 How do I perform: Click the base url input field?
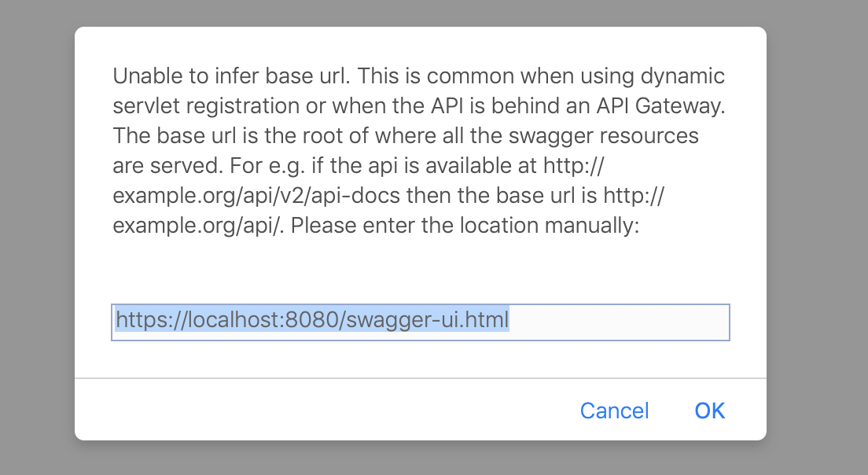(421, 322)
